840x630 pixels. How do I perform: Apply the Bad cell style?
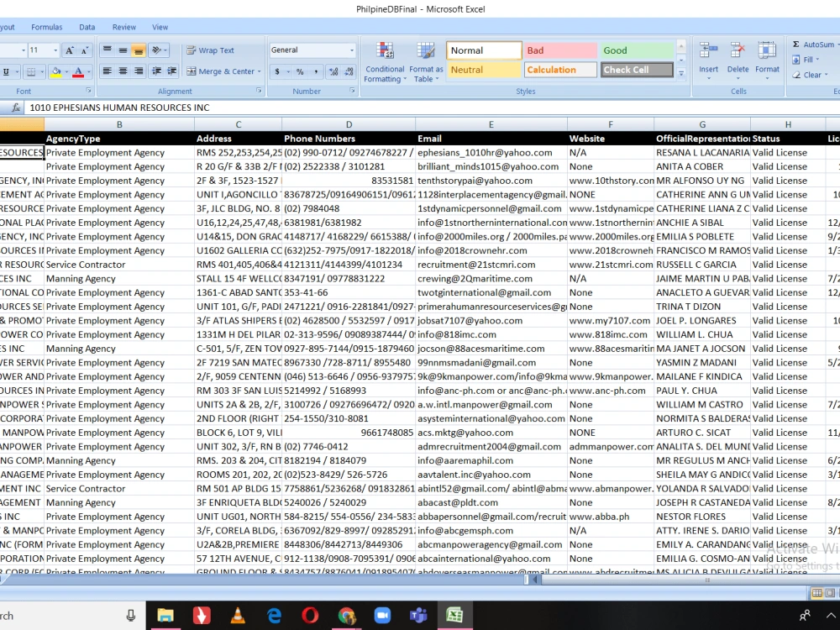[x=560, y=50]
